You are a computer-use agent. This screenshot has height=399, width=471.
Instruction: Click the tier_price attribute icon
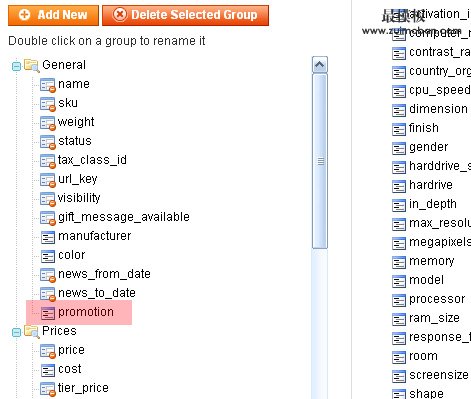(48, 389)
